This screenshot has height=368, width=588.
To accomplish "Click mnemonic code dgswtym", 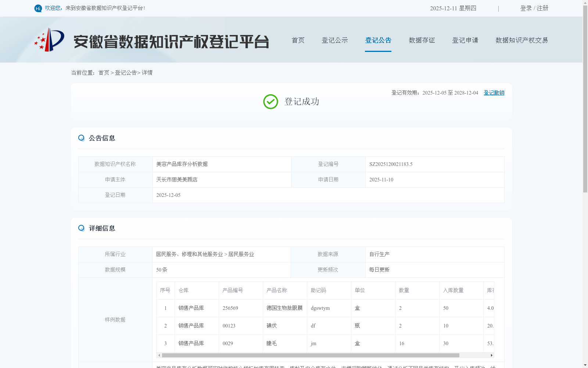I will click(320, 308).
